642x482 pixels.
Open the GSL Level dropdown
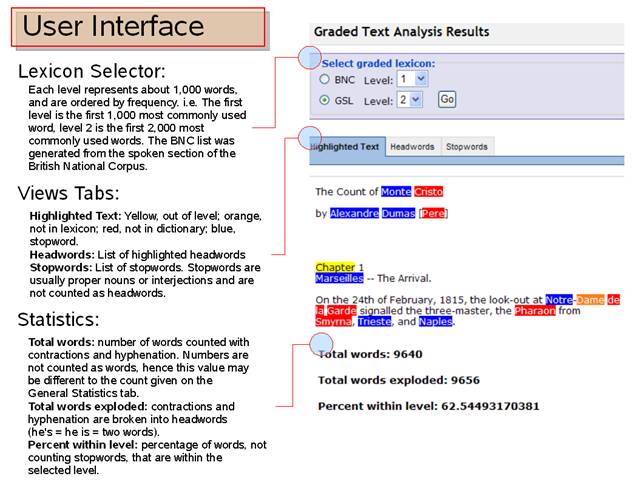click(x=410, y=100)
